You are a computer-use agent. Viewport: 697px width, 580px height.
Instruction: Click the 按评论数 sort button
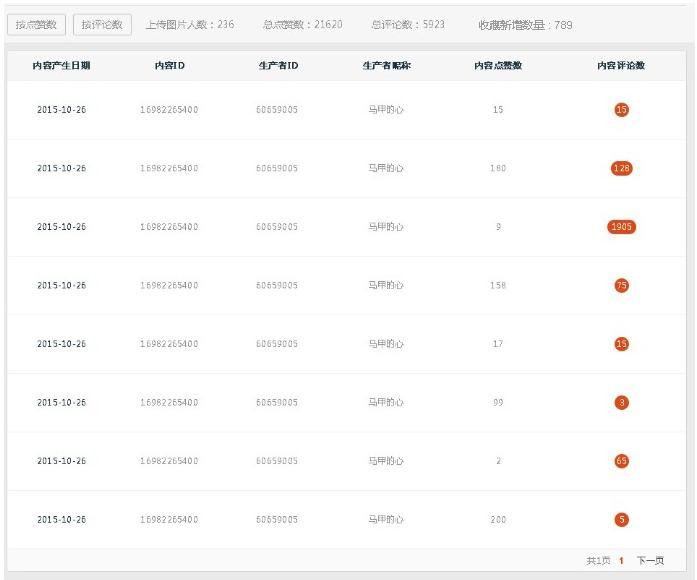click(x=102, y=24)
